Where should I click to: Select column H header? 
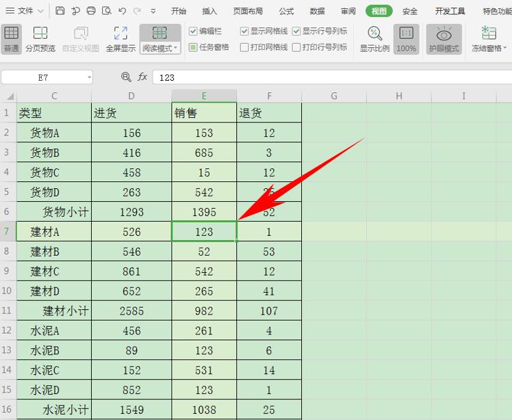(x=398, y=96)
